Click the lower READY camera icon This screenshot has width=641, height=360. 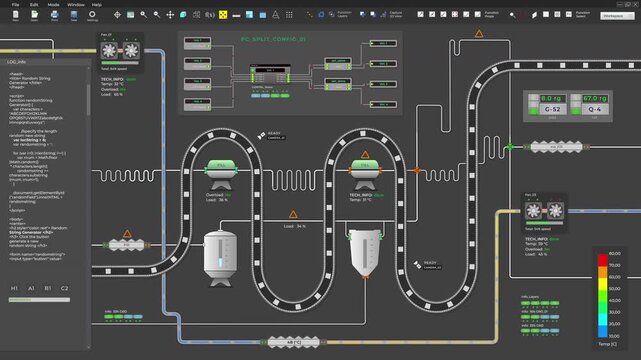coord(417,265)
